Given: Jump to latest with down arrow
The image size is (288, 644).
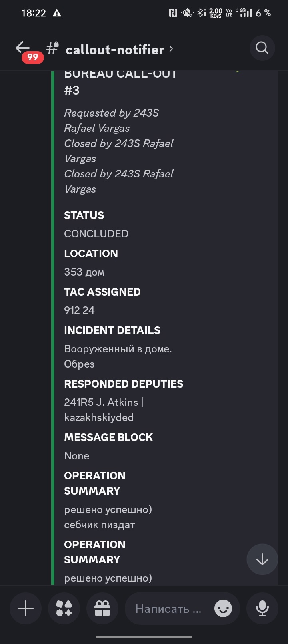Looking at the screenshot, I should pyautogui.click(x=262, y=559).
